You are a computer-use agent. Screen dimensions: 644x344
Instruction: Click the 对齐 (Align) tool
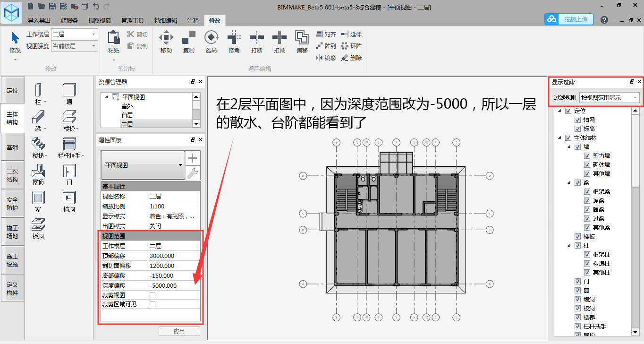pyautogui.click(x=326, y=34)
